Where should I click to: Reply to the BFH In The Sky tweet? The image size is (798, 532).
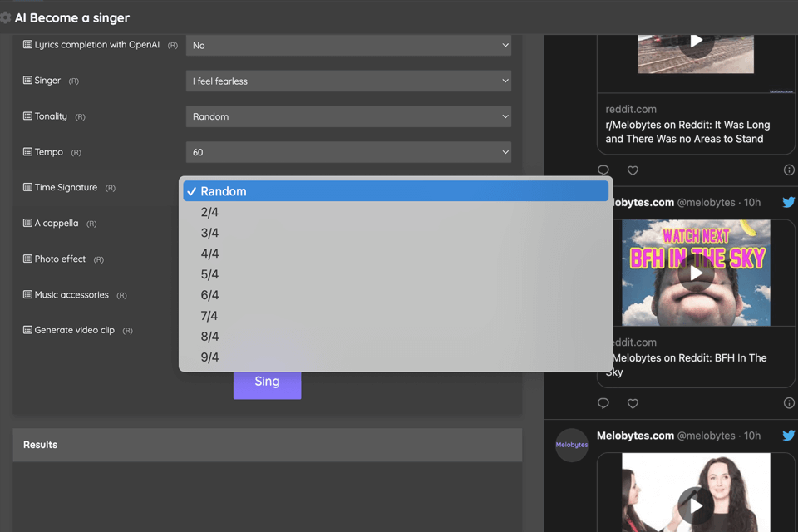603,403
